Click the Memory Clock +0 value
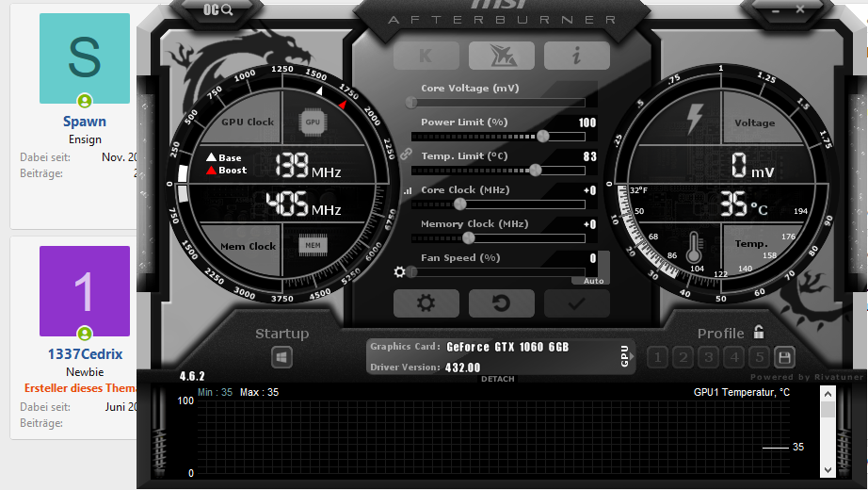This screenshot has width=868, height=490. (x=590, y=224)
